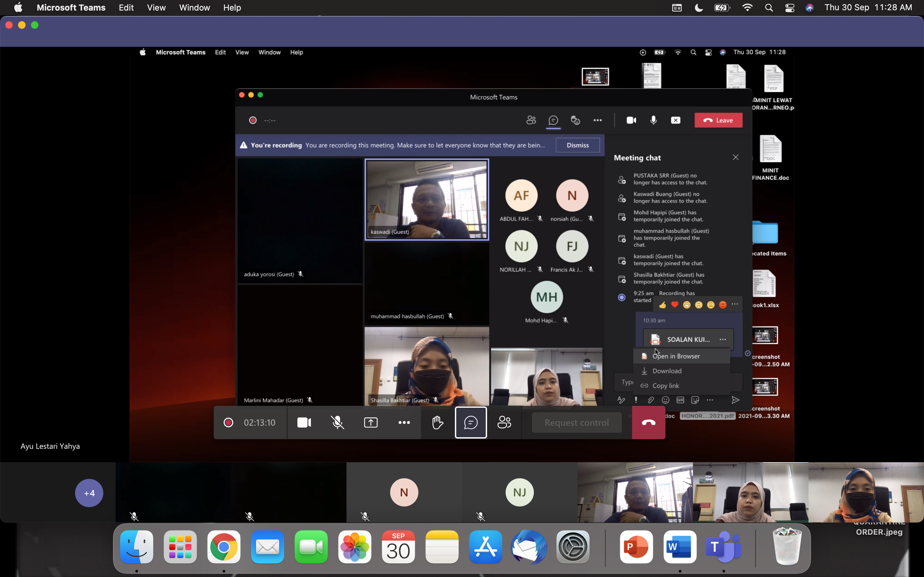
Task: Click the raise hand icon
Action: (x=437, y=422)
